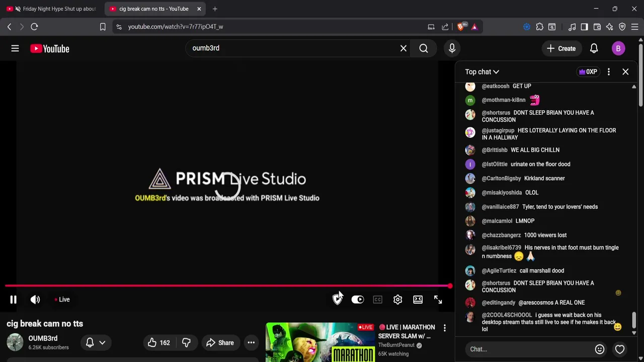
Task: Enter fullscreen mode
Action: coord(438,300)
